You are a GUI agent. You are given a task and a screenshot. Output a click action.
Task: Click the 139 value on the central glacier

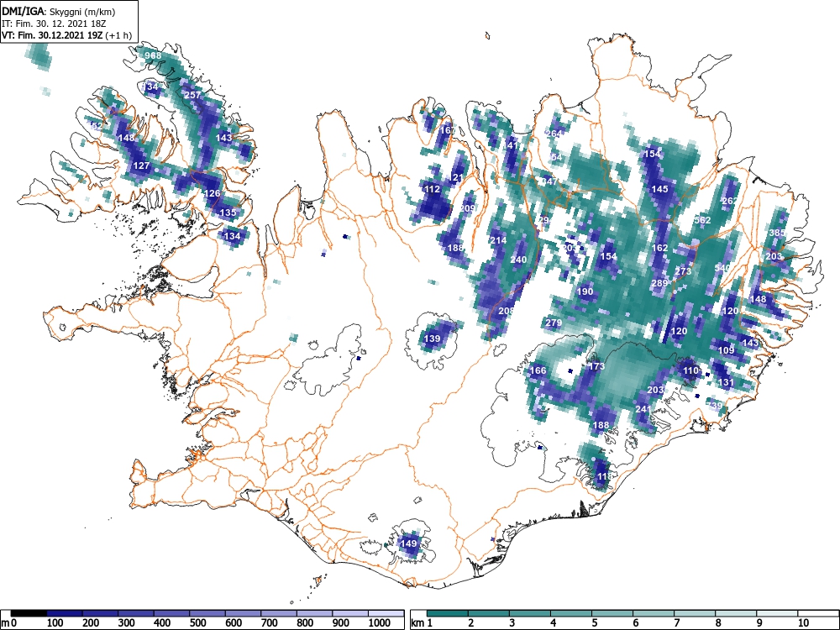[432, 339]
